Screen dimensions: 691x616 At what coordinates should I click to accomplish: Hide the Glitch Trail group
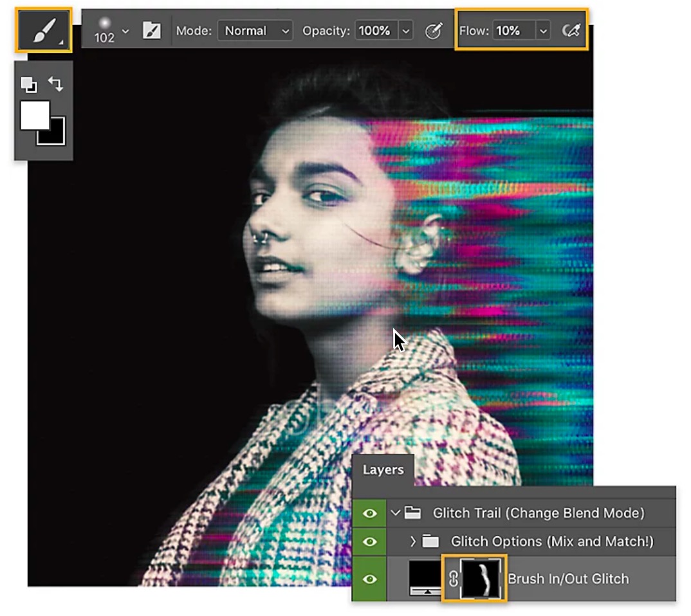coord(369,513)
